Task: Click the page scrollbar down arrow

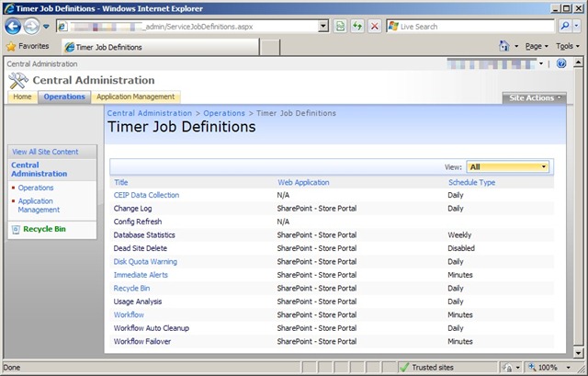Action: click(578, 353)
